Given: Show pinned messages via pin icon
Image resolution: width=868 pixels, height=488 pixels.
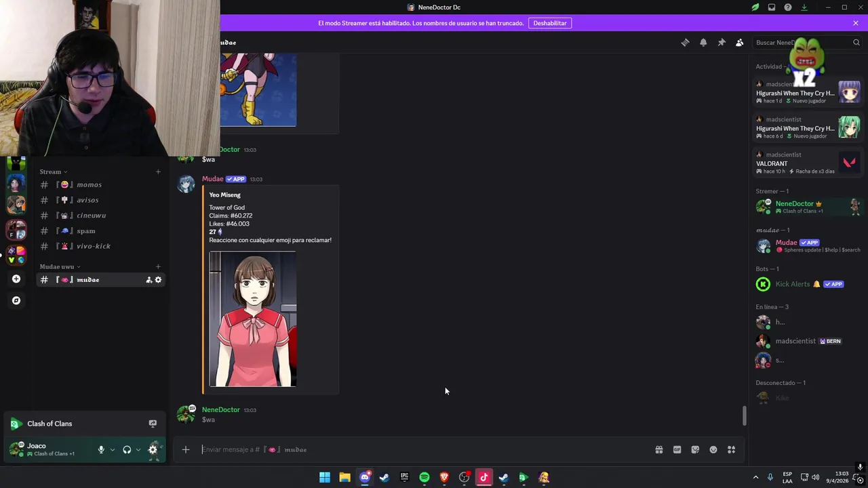Looking at the screenshot, I should 722,42.
